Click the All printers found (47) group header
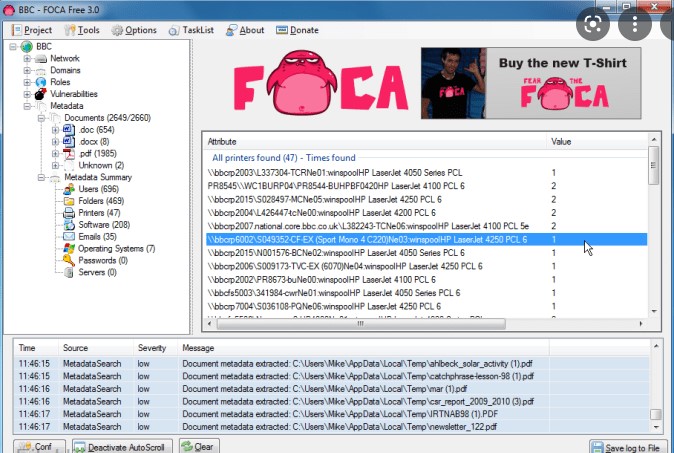 click(284, 158)
